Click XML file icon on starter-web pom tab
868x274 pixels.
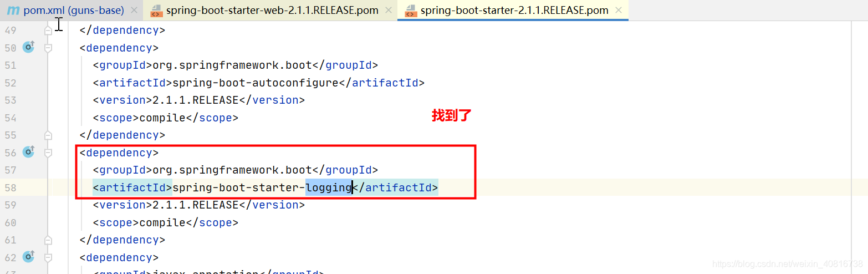coord(157,10)
